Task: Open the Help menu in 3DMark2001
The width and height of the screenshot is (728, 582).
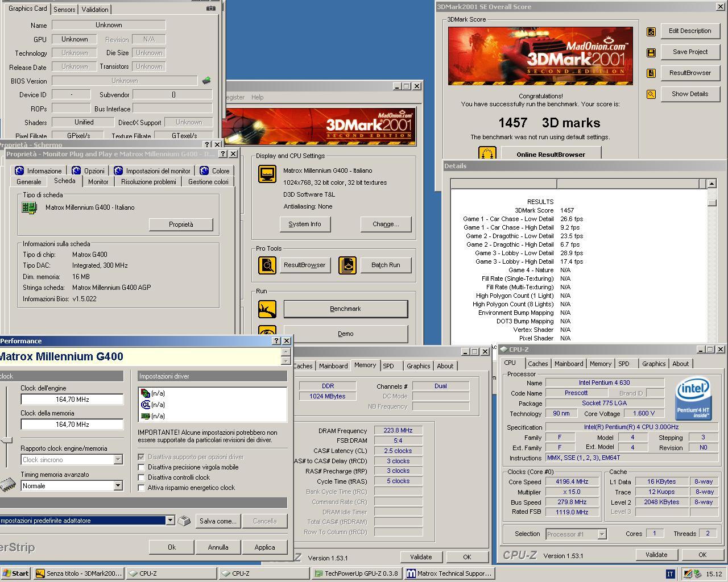Action: point(258,97)
